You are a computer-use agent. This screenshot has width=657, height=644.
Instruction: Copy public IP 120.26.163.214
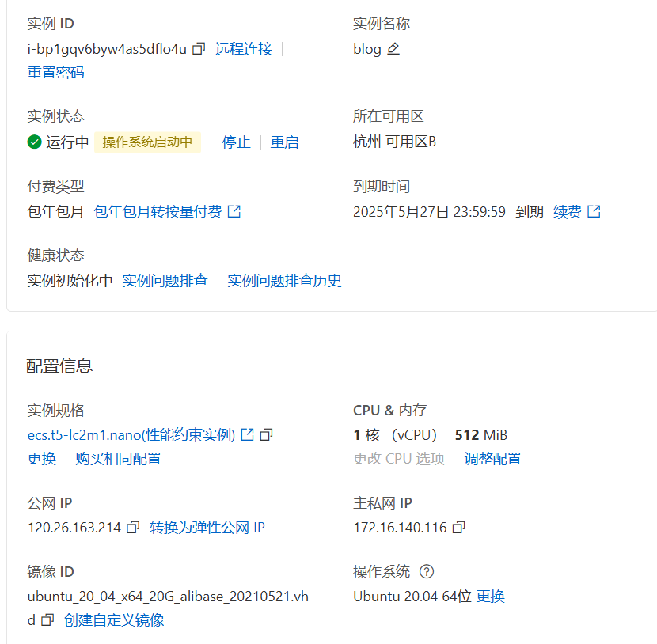(133, 528)
